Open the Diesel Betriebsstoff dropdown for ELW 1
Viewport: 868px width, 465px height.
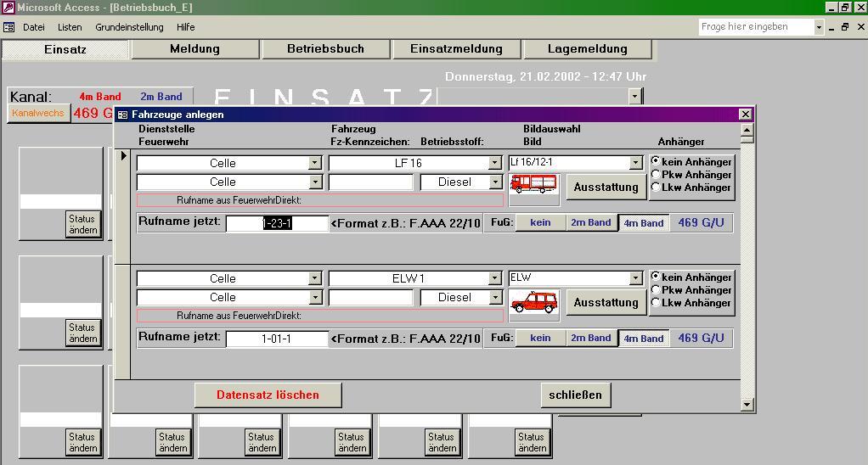[x=494, y=298]
